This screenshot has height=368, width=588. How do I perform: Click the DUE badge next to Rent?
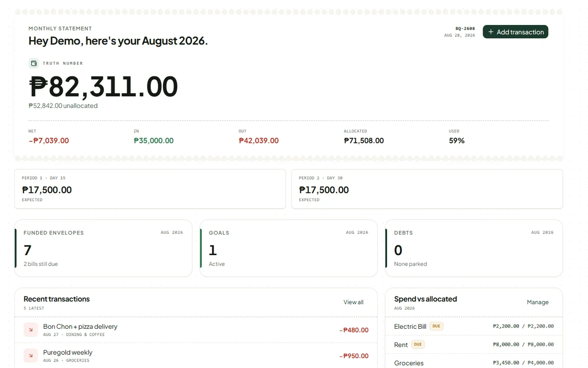(417, 344)
